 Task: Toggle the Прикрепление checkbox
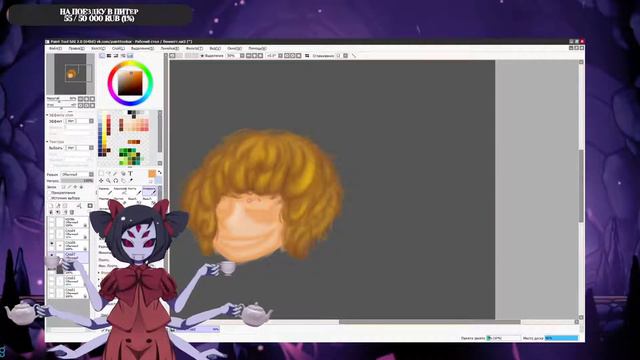[x=49, y=193]
